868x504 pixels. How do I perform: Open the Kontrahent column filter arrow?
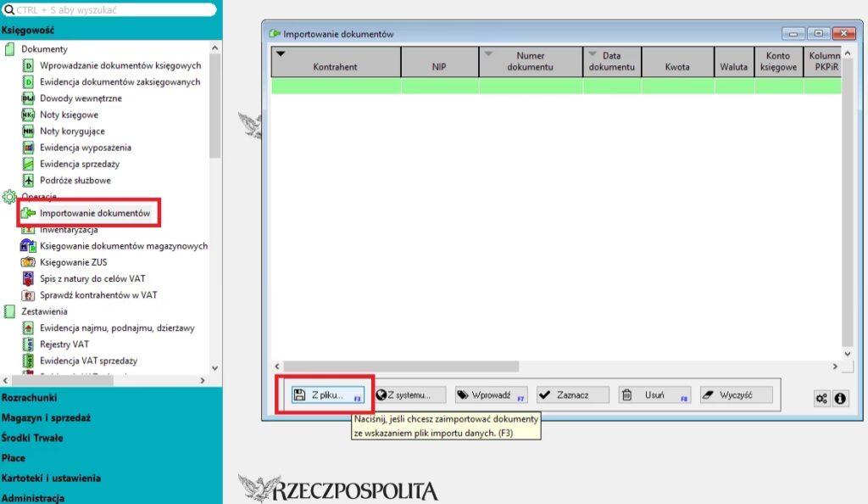click(x=281, y=54)
